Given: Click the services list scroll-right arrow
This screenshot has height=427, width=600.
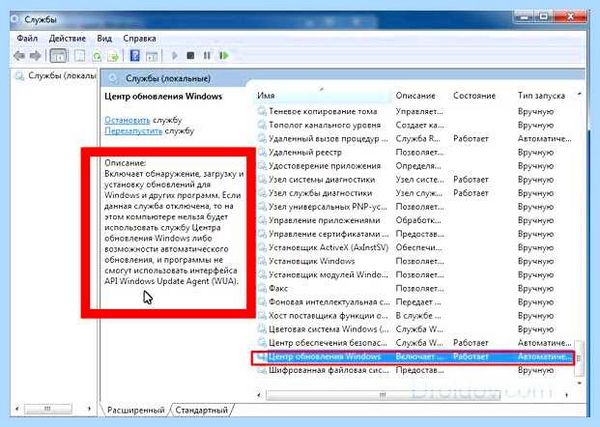Looking at the screenshot, I should coord(567,395).
